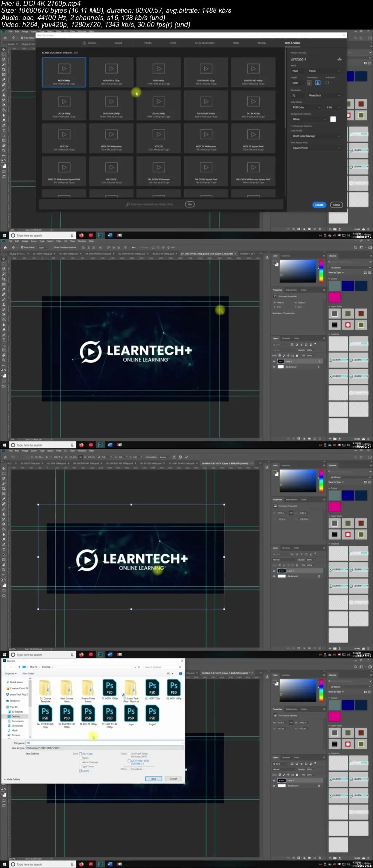Open the Pixels/Inch resolution units dropdown
The height and width of the screenshot is (868, 373).
tap(324, 96)
